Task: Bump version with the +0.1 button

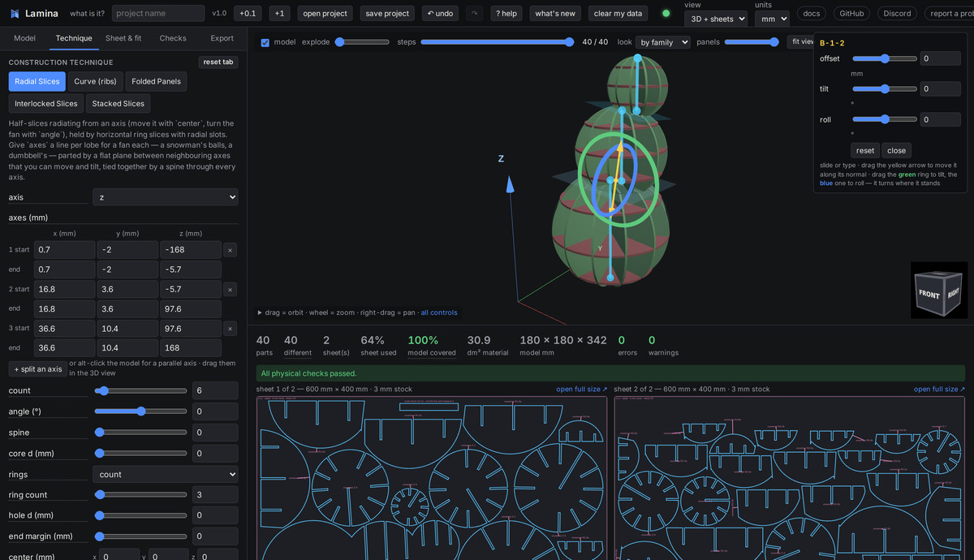Action: point(248,13)
